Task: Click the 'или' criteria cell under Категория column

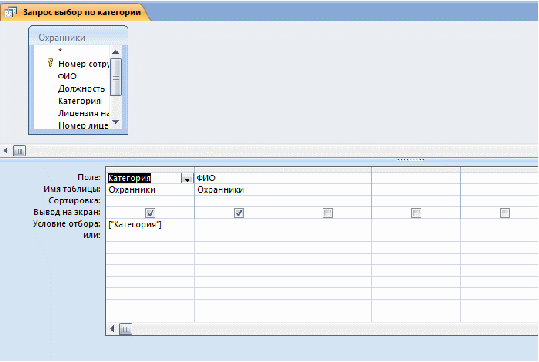Action: 150,236
